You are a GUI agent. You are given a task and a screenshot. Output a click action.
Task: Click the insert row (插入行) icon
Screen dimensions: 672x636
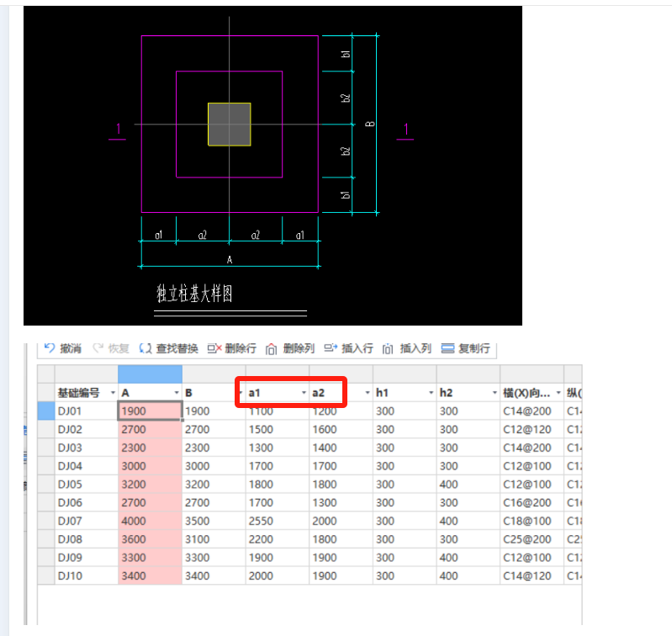pos(331,348)
